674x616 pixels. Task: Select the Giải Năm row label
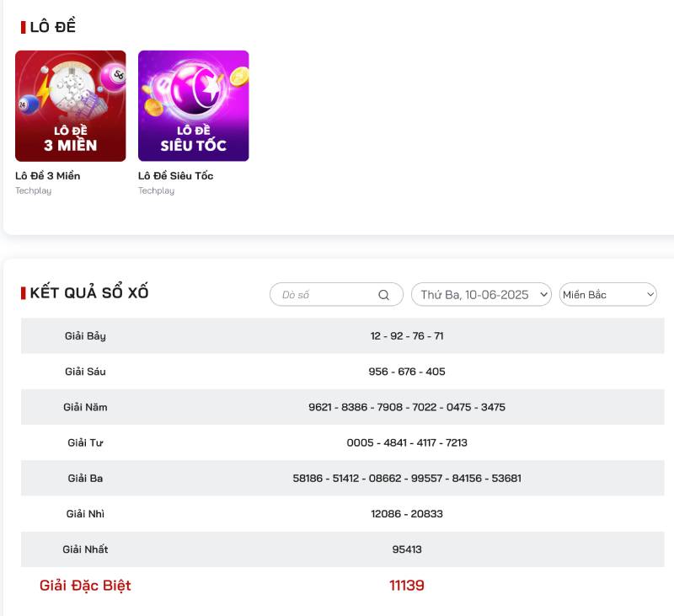(85, 407)
